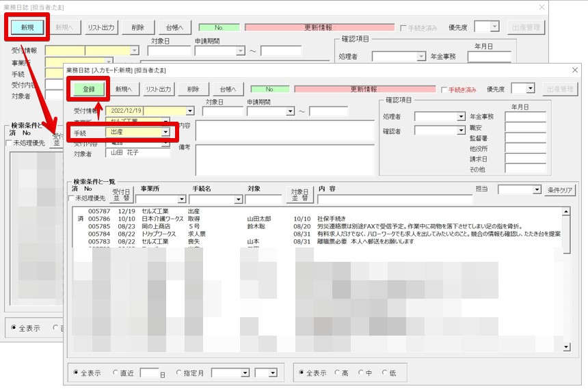Select the 指定月 radio button
The image size is (588, 391).
click(x=178, y=373)
